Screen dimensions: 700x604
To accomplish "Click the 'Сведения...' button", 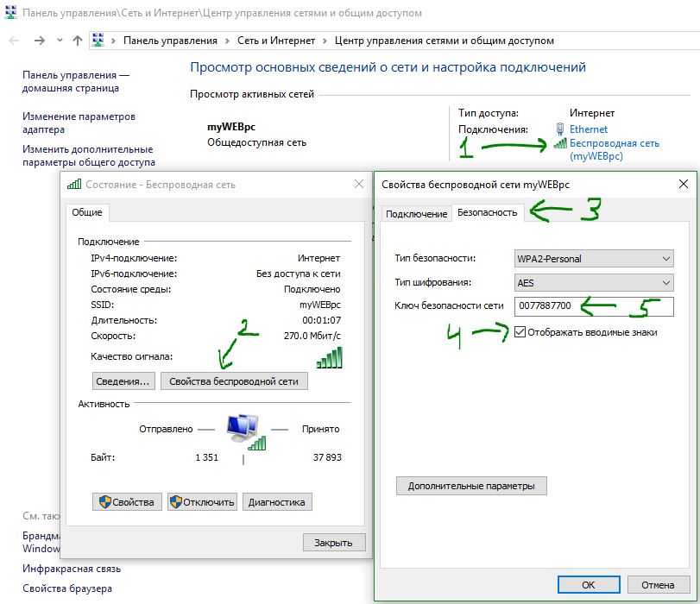I will (x=123, y=381).
